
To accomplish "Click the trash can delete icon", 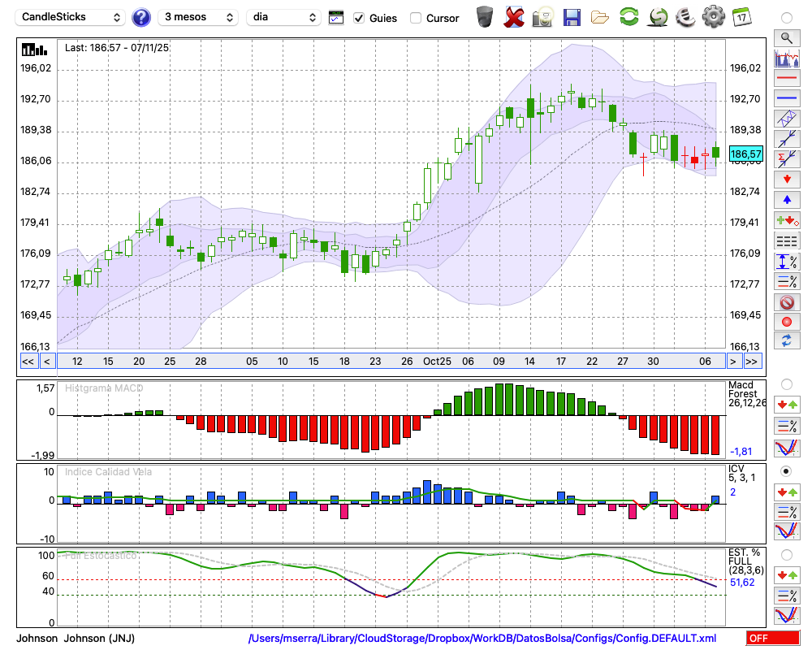I will pos(485,17).
